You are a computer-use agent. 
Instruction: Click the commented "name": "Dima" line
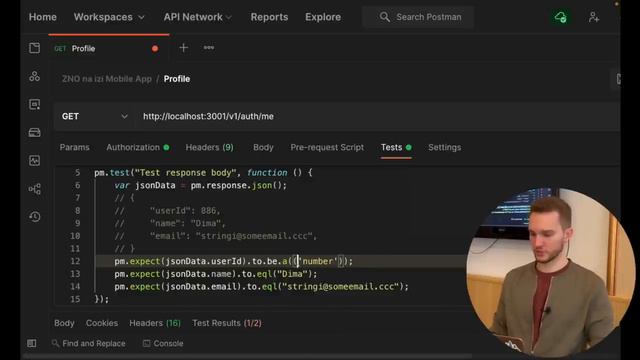coord(170,223)
